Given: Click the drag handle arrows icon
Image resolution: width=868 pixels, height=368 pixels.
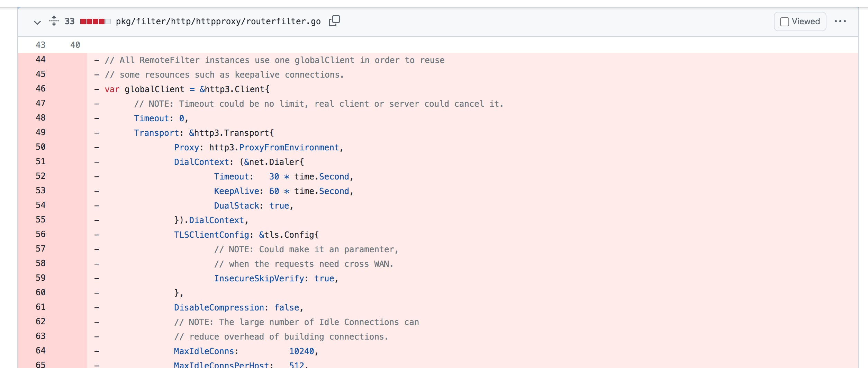Looking at the screenshot, I should 54,21.
